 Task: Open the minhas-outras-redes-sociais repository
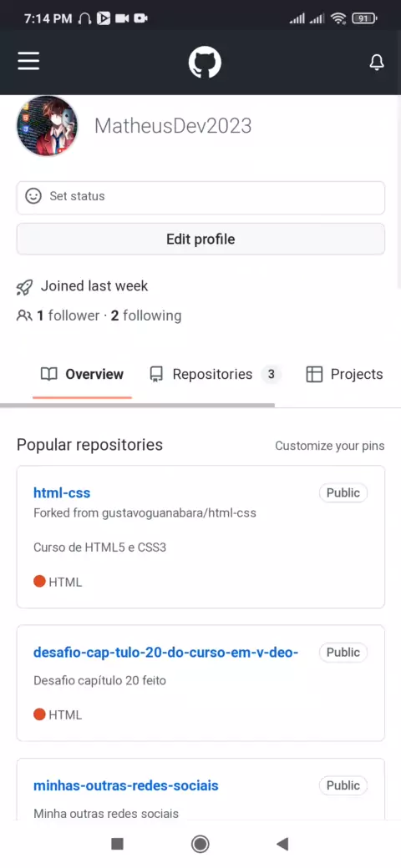125,785
